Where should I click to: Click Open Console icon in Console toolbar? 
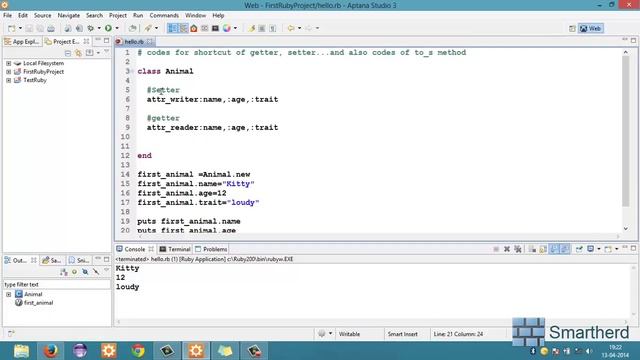[x=608, y=249]
